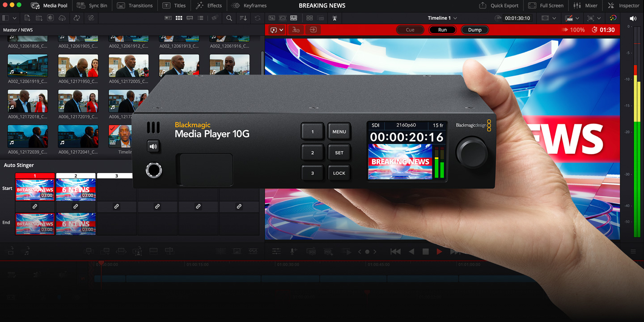Click the timecode field 00:01:30:10
This screenshot has width=644, height=322.
[x=517, y=18]
